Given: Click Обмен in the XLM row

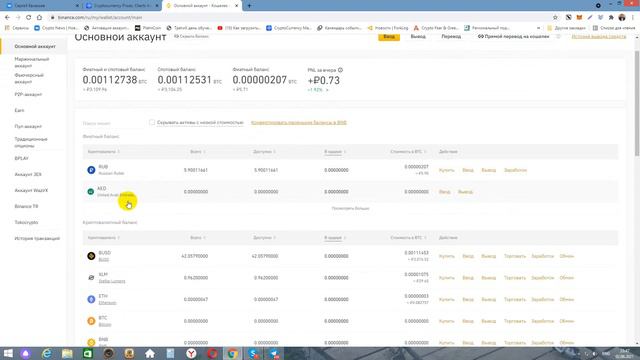Looking at the screenshot, I should [567, 278].
